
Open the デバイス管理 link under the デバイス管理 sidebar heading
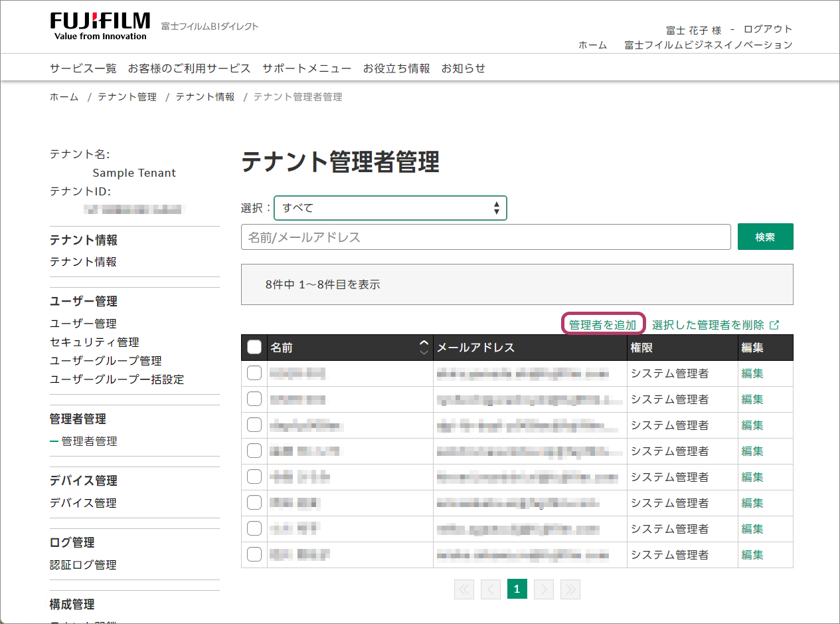coord(83,503)
